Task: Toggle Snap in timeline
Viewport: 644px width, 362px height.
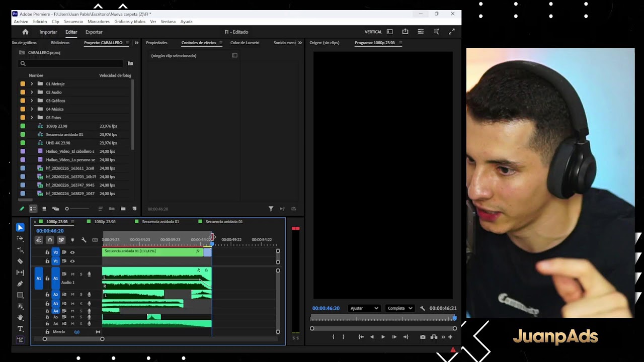Action: click(x=50, y=240)
